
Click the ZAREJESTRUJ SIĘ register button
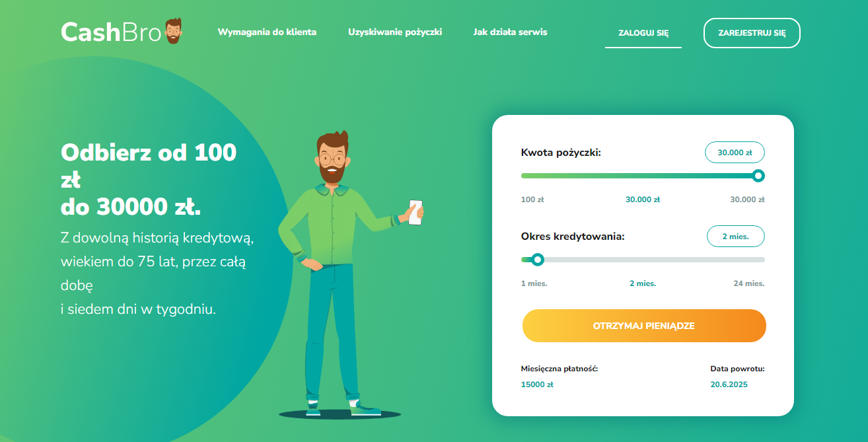tap(752, 33)
